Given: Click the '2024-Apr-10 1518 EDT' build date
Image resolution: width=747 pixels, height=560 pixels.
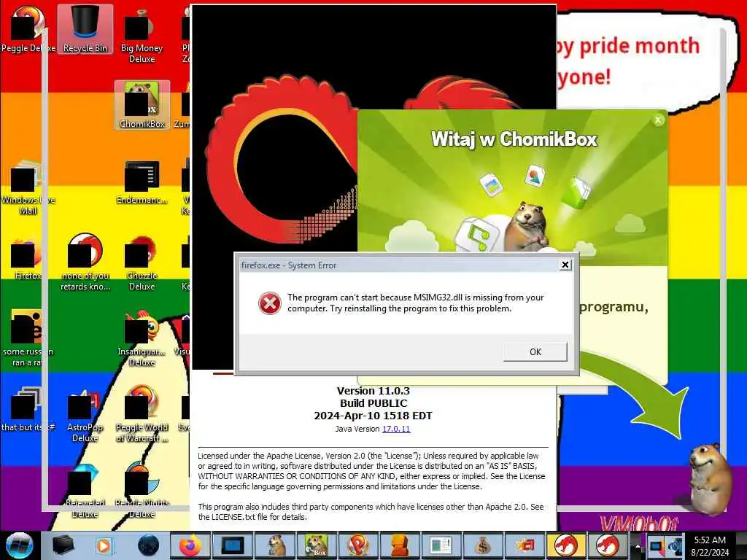Looking at the screenshot, I should pos(373,416).
